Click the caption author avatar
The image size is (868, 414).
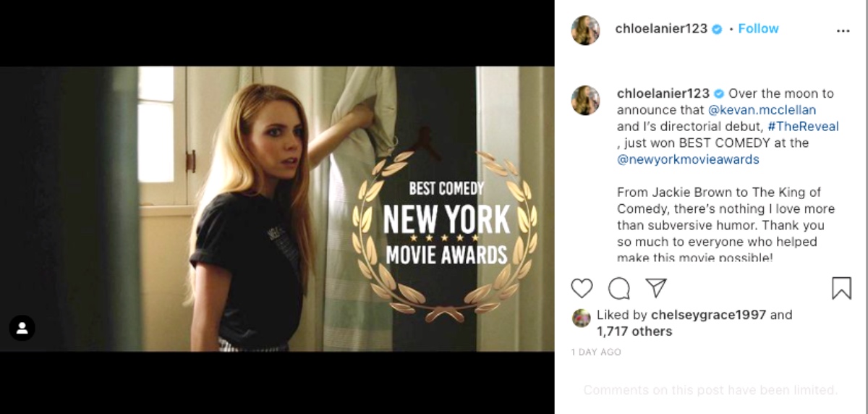click(585, 100)
